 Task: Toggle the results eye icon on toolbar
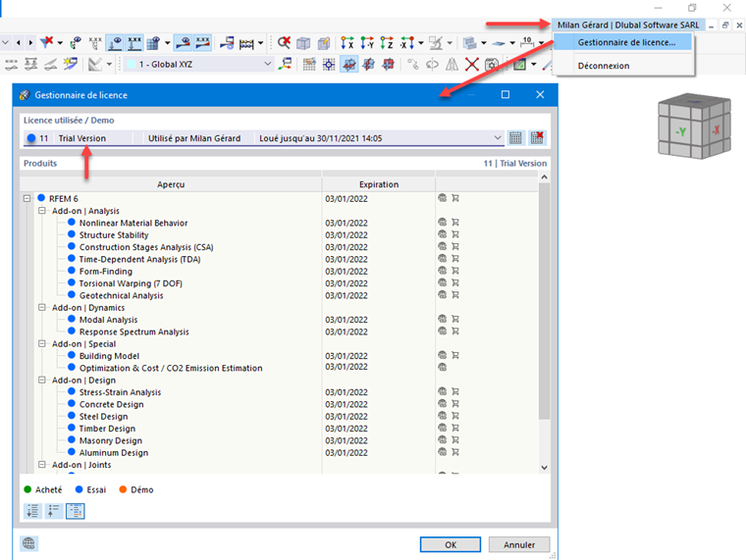[184, 43]
